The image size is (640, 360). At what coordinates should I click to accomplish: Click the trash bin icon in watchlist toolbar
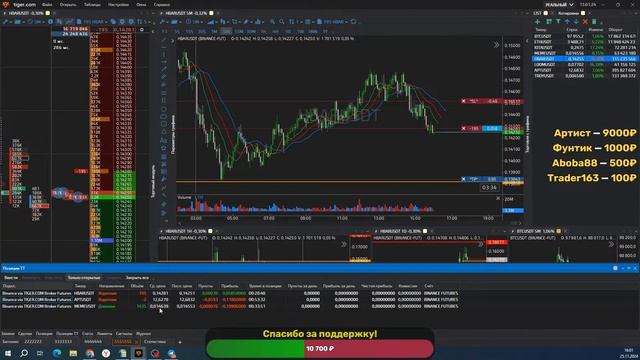594,22
